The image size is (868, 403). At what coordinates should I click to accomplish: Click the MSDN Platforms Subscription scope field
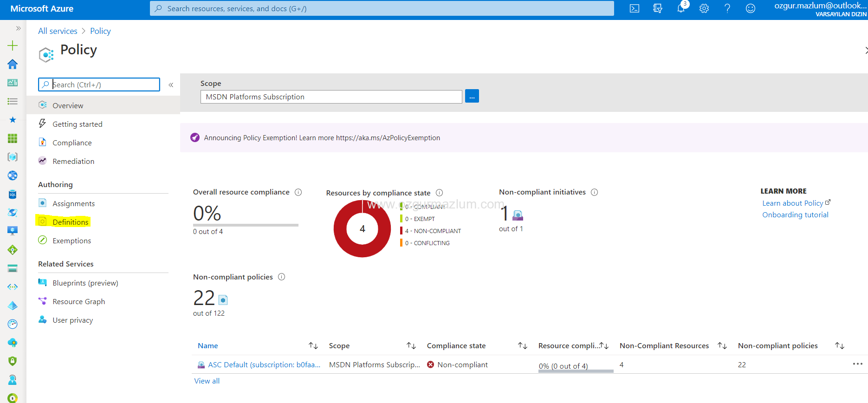click(331, 97)
